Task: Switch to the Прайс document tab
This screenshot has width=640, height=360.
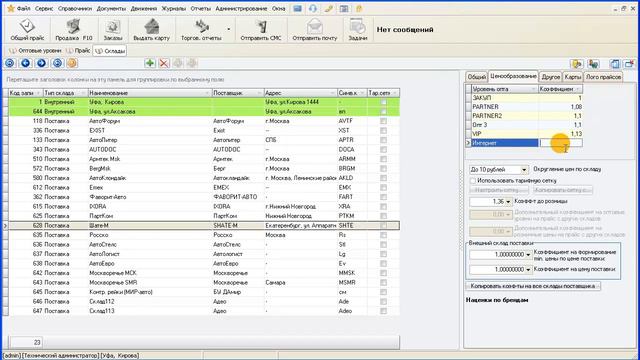Action: (x=78, y=51)
